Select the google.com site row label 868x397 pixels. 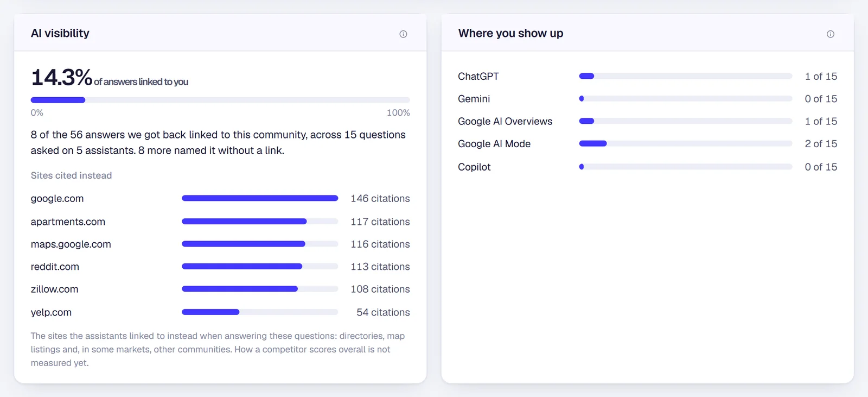point(58,199)
